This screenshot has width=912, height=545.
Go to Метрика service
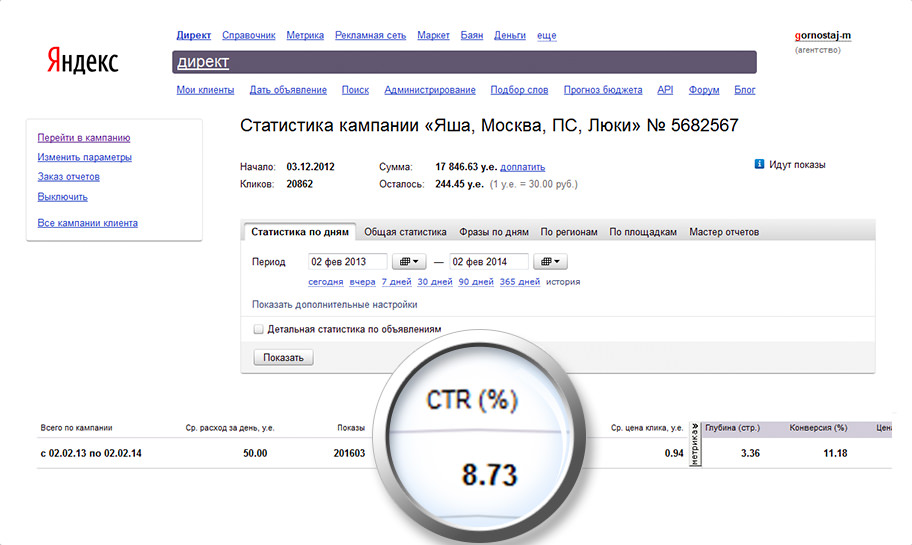[305, 35]
